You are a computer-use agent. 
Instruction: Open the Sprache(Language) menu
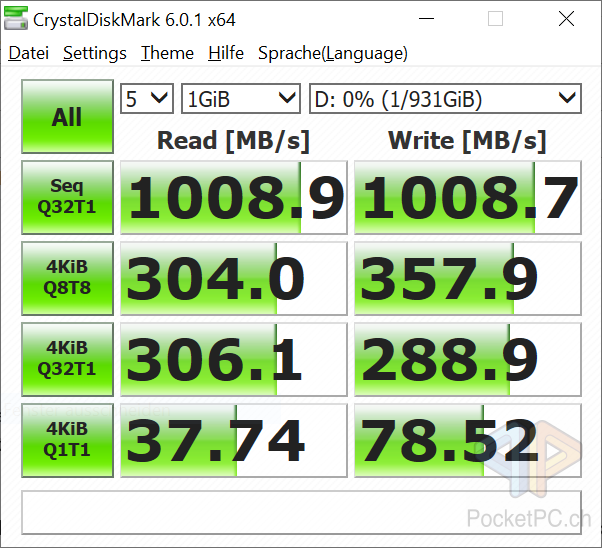(332, 53)
